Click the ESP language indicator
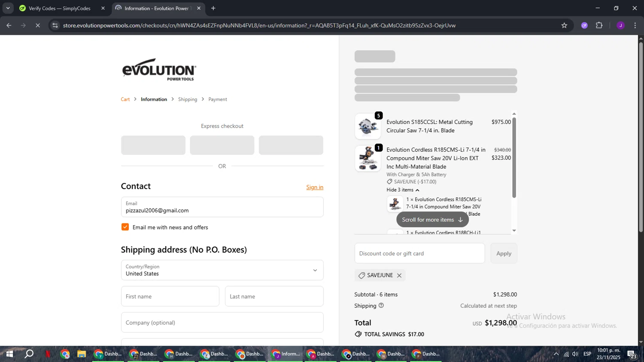Screen dimensions: 644x362 [587, 354]
